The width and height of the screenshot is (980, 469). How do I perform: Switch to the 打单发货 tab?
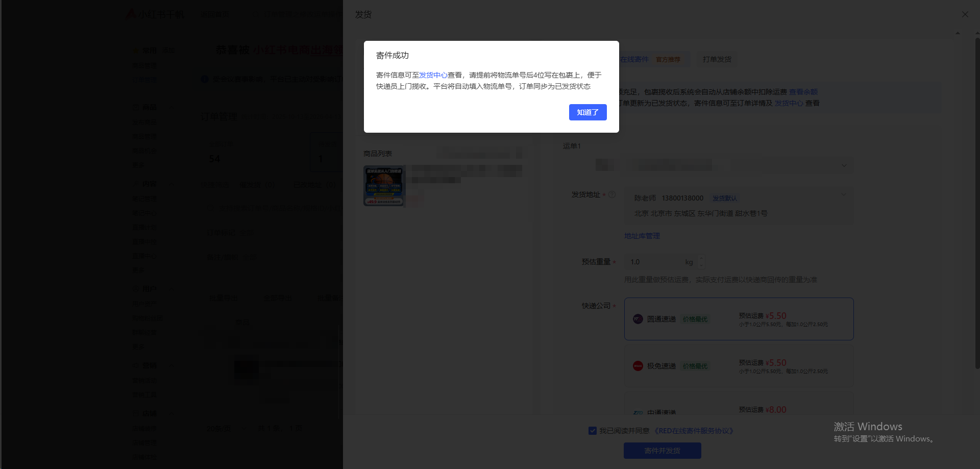pyautogui.click(x=717, y=59)
